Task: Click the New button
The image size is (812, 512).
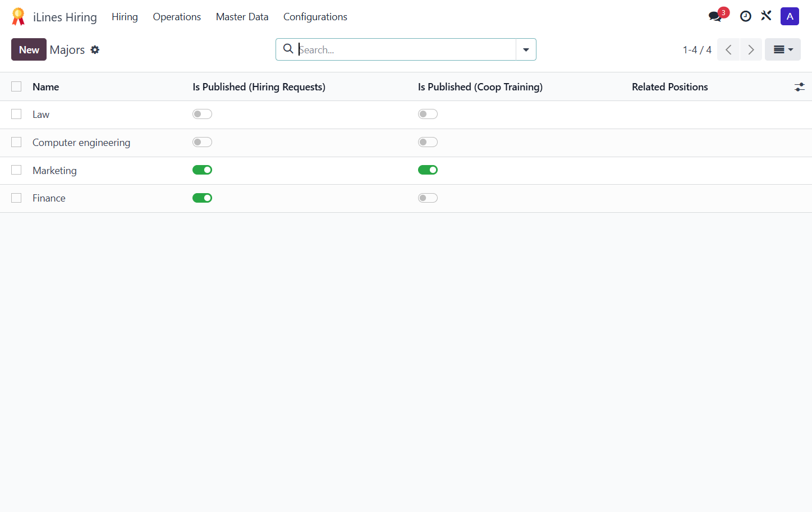Action: (x=29, y=49)
